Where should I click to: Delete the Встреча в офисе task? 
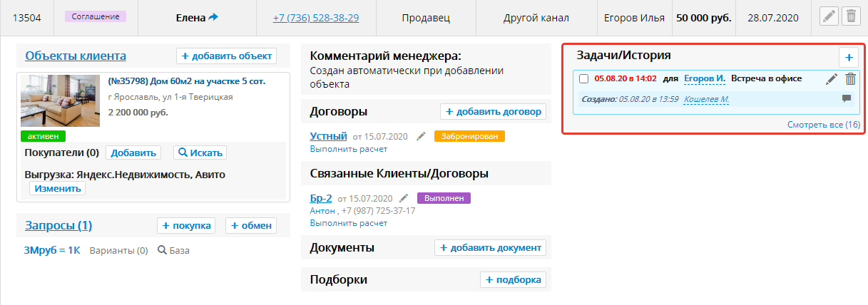[850, 79]
